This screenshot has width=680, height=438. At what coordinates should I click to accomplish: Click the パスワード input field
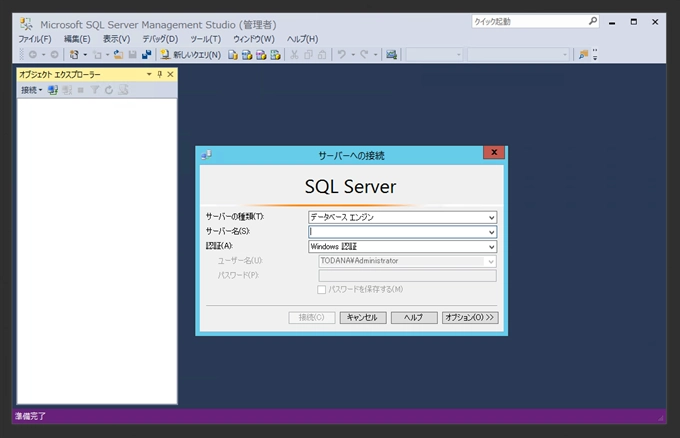(408, 275)
